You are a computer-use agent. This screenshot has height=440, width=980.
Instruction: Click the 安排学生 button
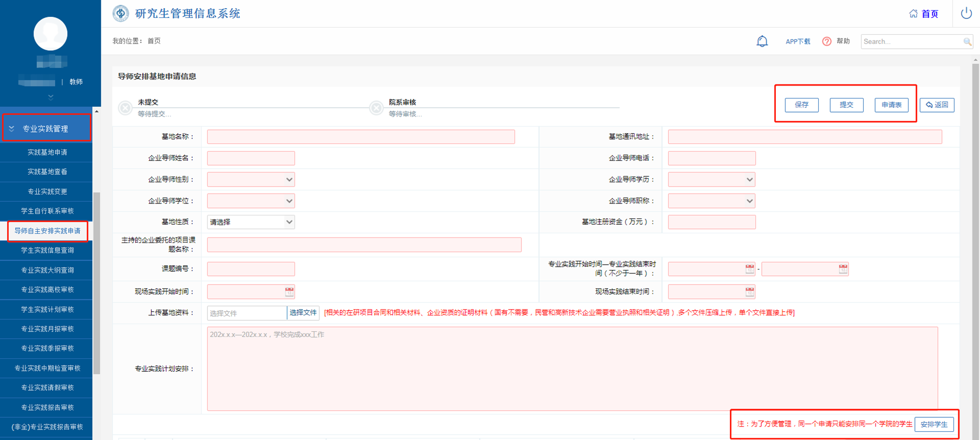934,424
